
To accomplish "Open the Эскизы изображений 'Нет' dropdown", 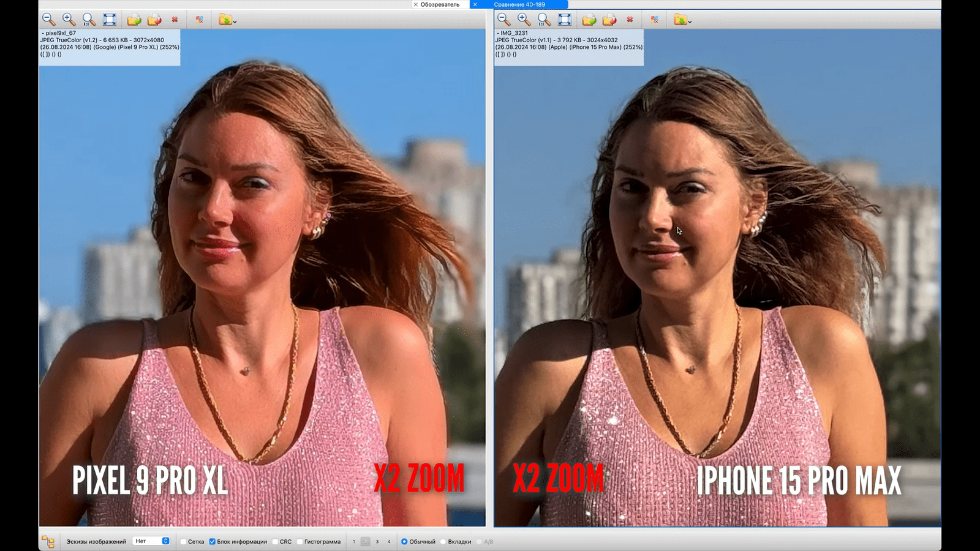I will (x=151, y=541).
